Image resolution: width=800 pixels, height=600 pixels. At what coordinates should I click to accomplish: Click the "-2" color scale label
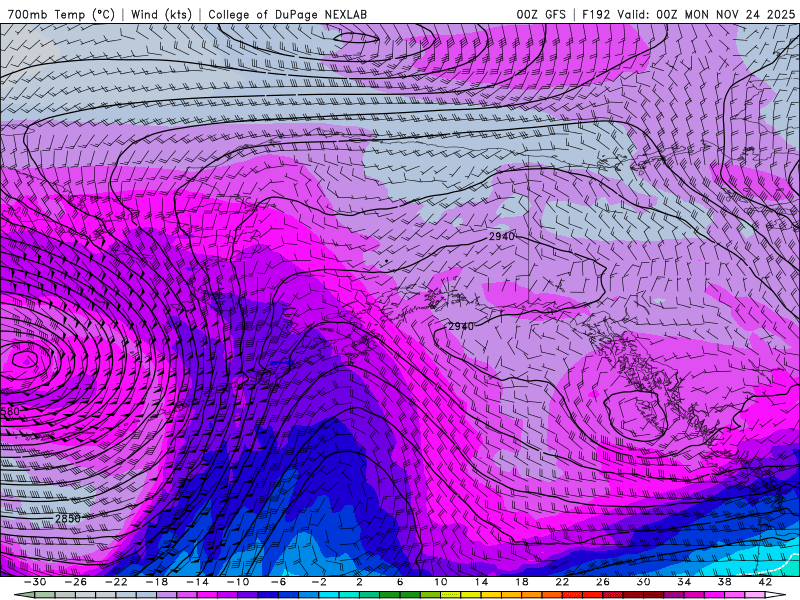click(318, 582)
